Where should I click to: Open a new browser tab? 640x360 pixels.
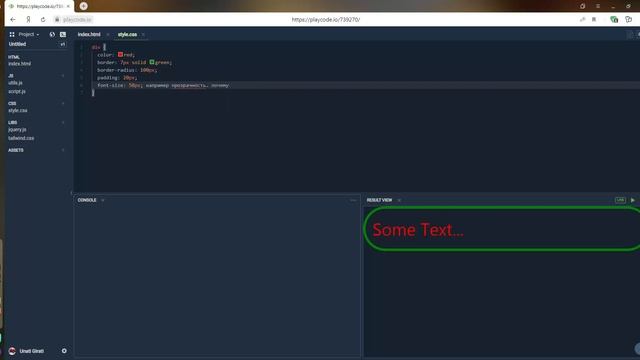84,6
